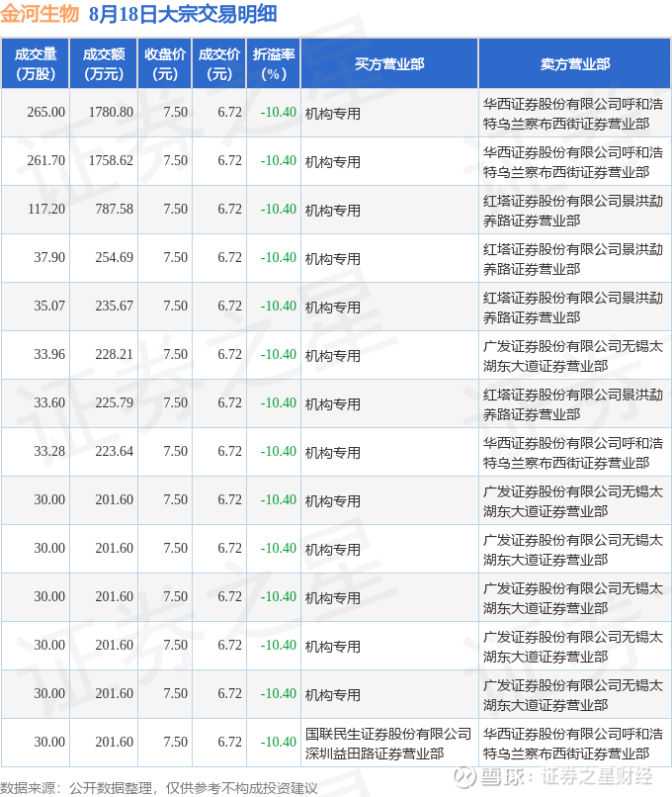Click 华西证券 seller cell in the 261.70 row
The width and height of the screenshot is (672, 797).
[x=573, y=162]
